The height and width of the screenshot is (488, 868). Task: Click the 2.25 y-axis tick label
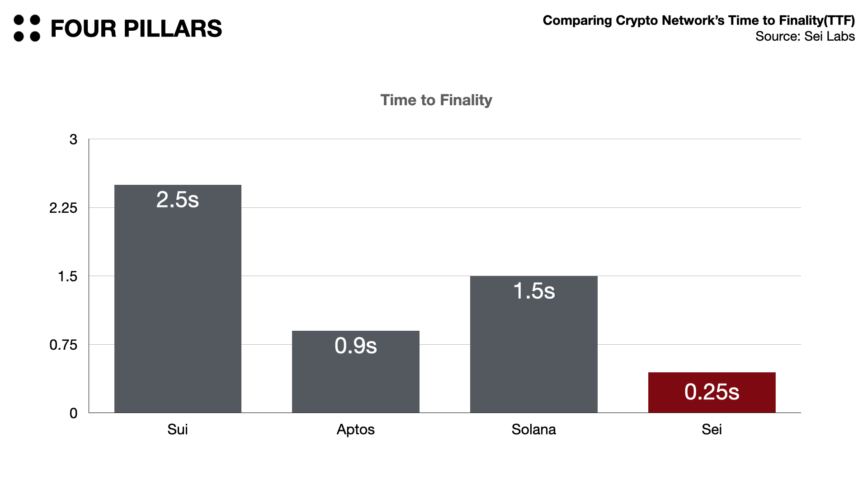point(63,208)
